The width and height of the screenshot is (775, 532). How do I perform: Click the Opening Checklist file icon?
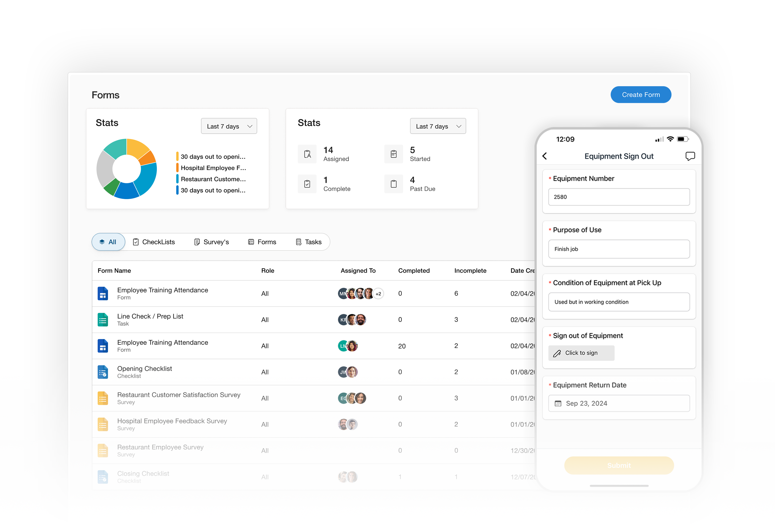(x=103, y=372)
